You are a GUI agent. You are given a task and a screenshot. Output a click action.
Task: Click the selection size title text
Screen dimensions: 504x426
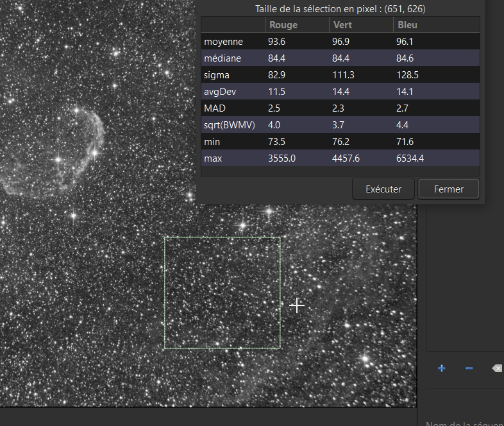(x=340, y=9)
